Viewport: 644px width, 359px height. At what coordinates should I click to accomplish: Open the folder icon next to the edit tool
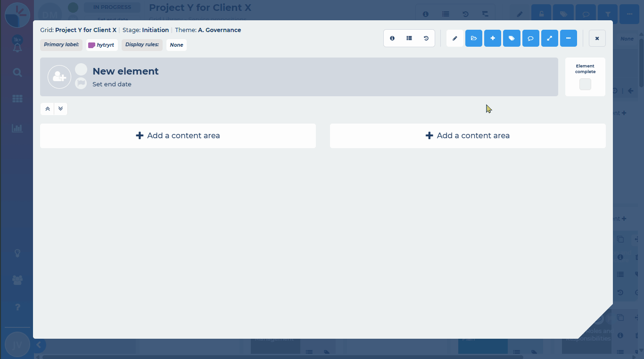tap(474, 38)
